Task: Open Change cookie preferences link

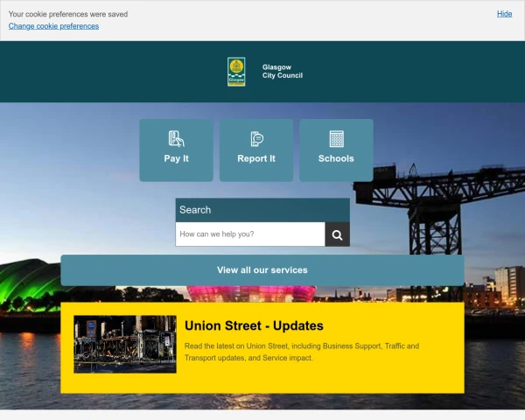Action: [x=53, y=26]
